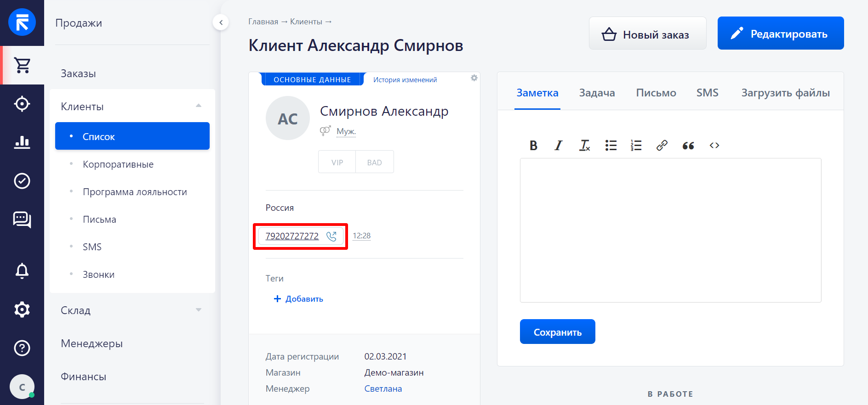This screenshot has width=868, height=405.
Task: Toggle the VIP customer mark
Action: pos(337,162)
